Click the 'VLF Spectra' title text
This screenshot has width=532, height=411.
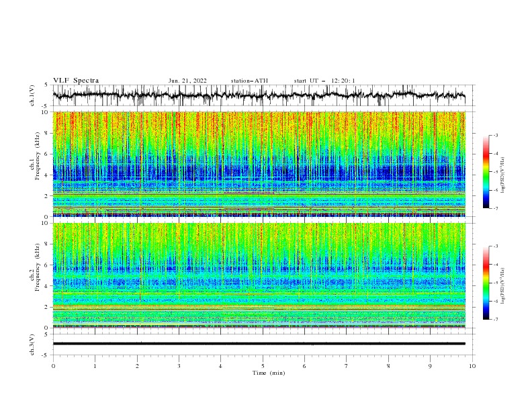tap(76, 81)
